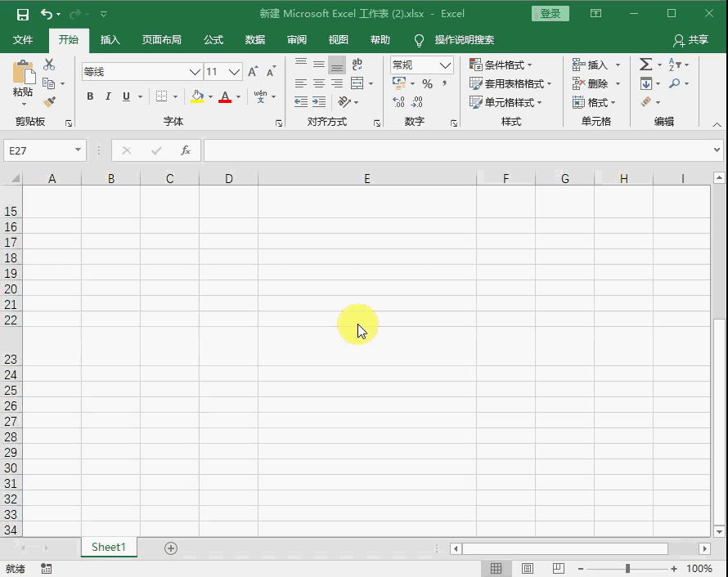Undo the last action
728x577 pixels.
[47, 15]
